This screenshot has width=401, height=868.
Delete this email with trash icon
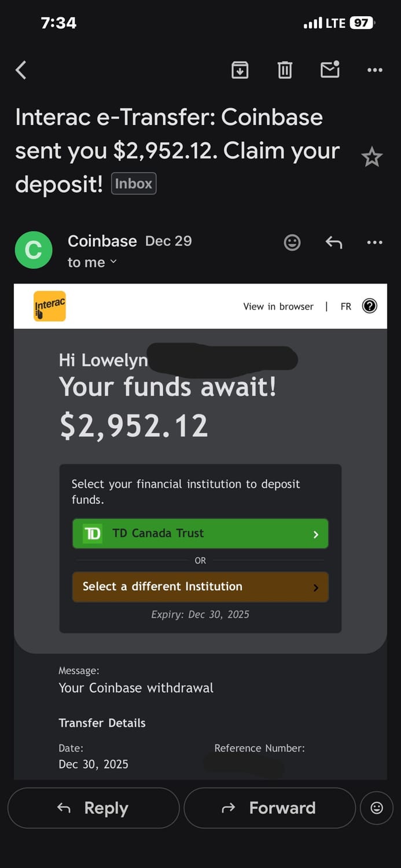point(285,70)
